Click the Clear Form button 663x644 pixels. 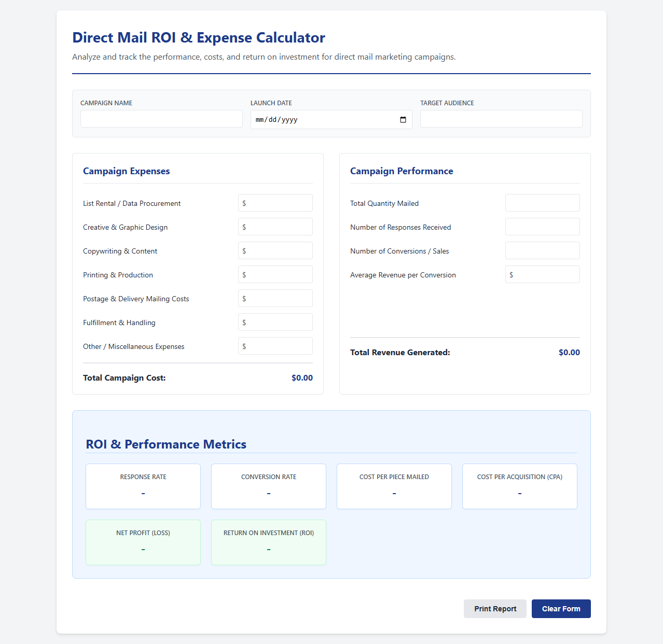[x=561, y=609]
